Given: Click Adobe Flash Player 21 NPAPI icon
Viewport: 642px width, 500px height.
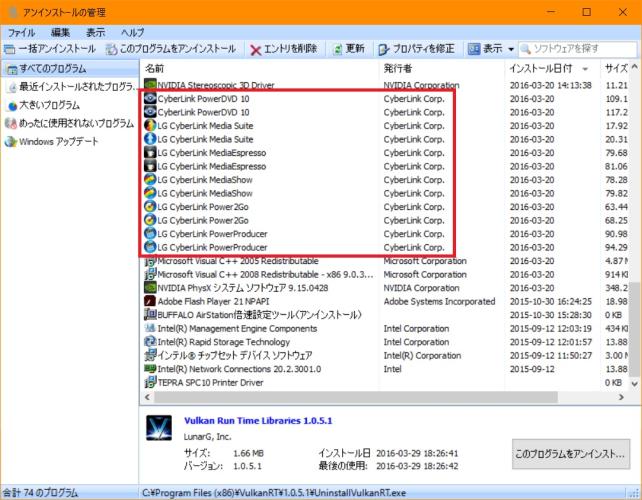Looking at the screenshot, I should point(150,301).
